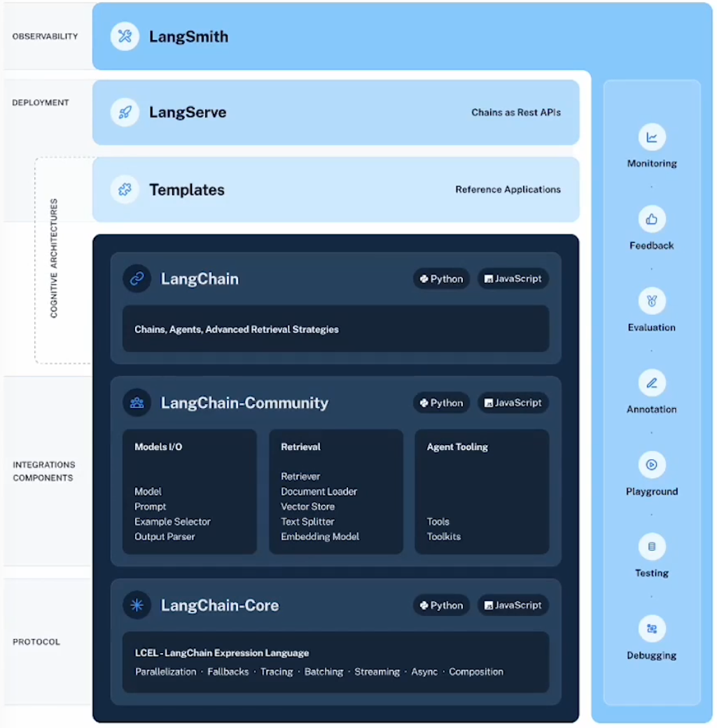The height and width of the screenshot is (728, 717).
Task: Click 'Toolkits' under Agent Tooling
Action: click(x=444, y=536)
